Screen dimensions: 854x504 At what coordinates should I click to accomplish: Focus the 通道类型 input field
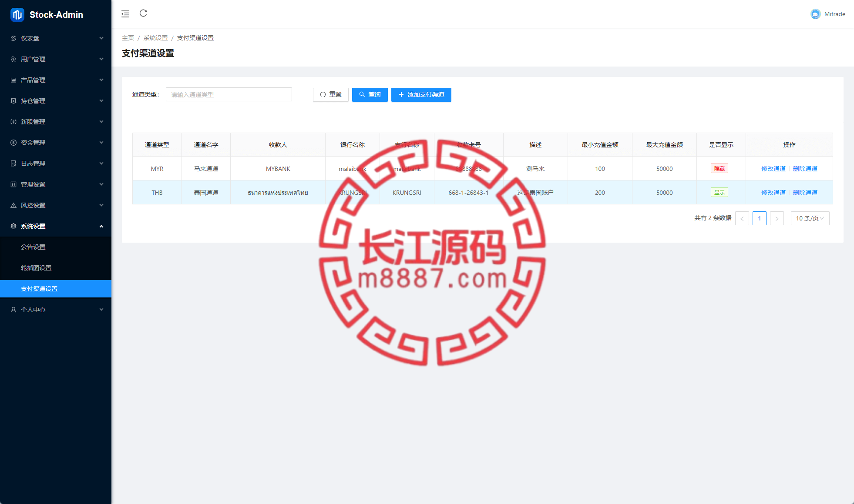pyautogui.click(x=229, y=94)
